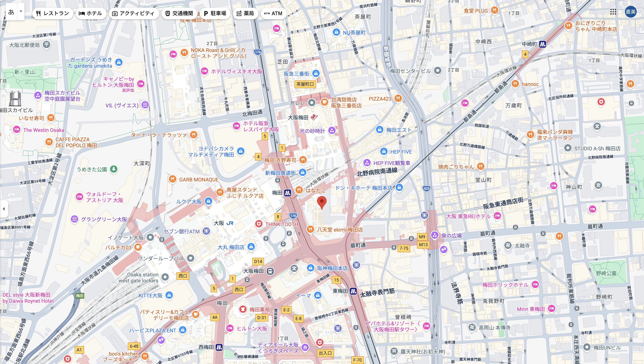This screenshot has height=364, width=644.
Task: Open the 中崎町 metro station icon
Action: tap(542, 44)
